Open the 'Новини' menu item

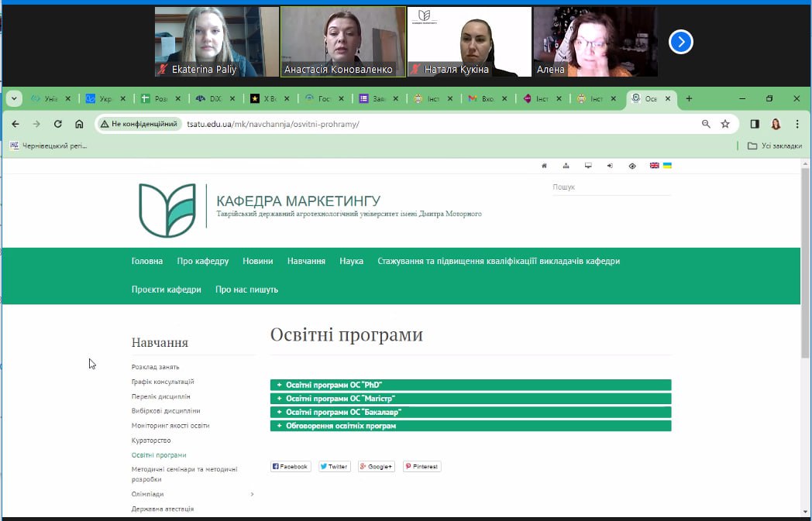pos(258,262)
